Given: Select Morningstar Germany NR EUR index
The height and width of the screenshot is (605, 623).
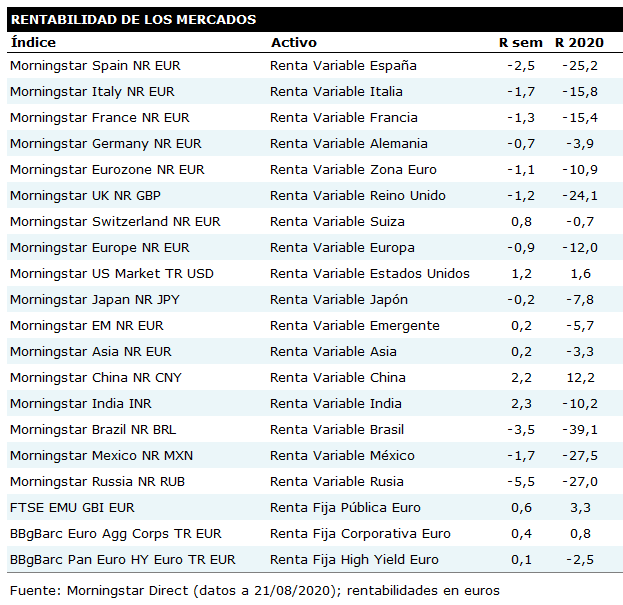Looking at the screenshot, I should [105, 144].
